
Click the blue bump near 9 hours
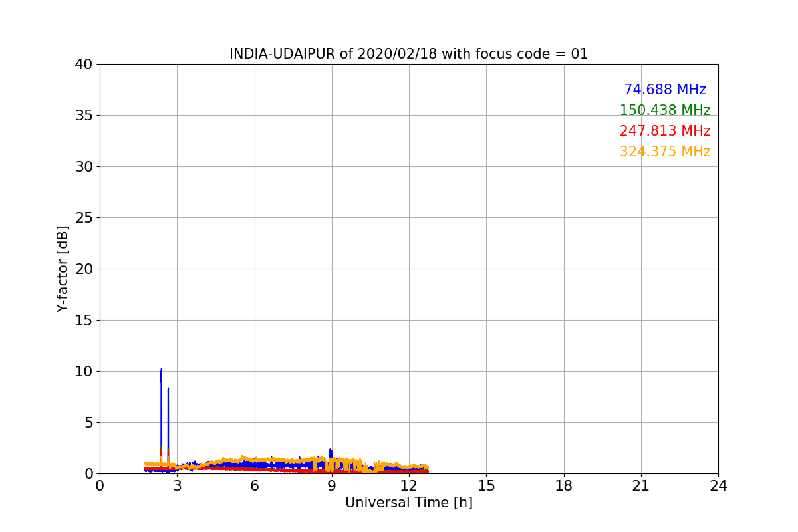pyautogui.click(x=331, y=455)
